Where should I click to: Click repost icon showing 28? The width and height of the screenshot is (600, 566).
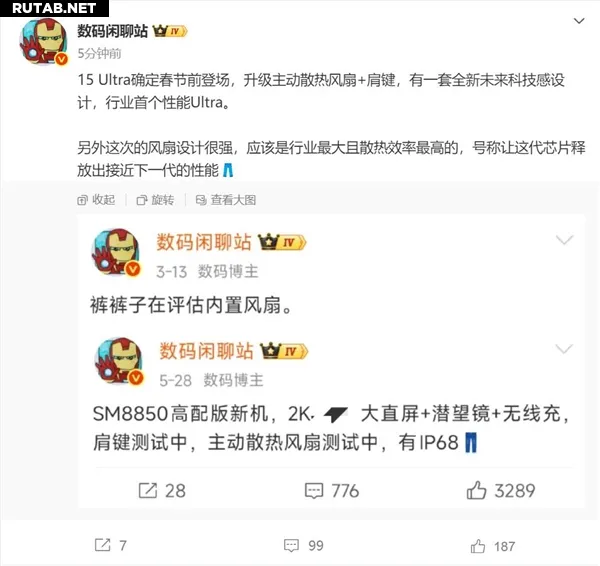(162, 490)
